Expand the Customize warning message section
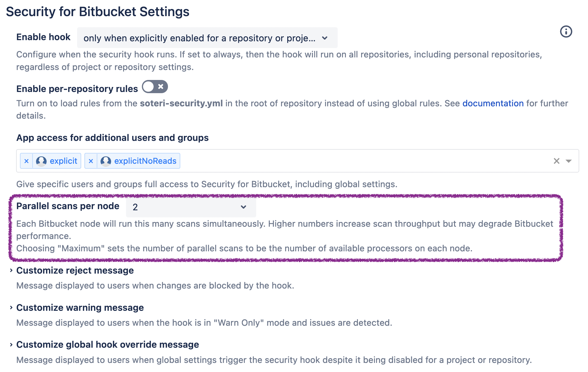 [11, 308]
